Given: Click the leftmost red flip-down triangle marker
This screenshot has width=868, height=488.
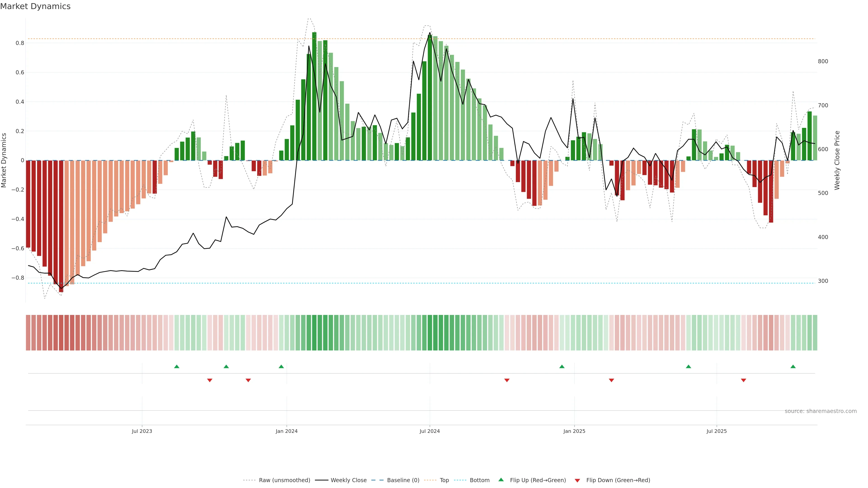Looking at the screenshot, I should pyautogui.click(x=210, y=380).
